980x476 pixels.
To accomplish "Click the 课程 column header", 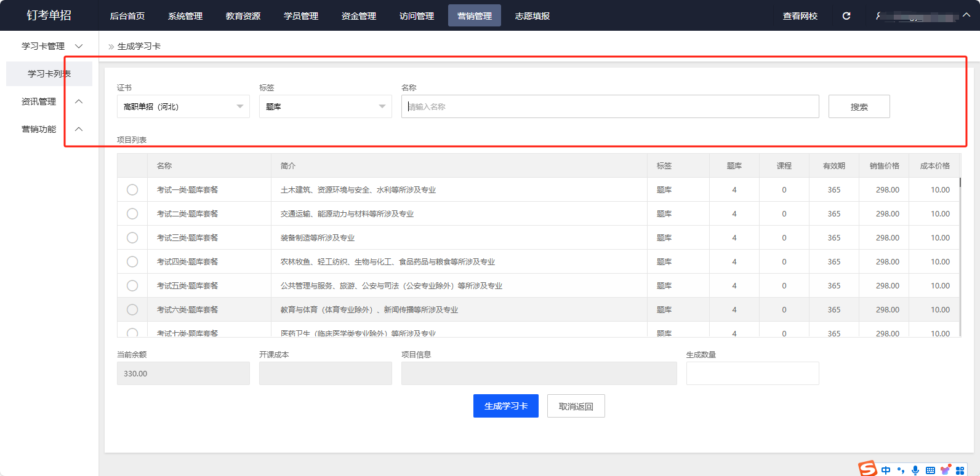I will click(784, 166).
